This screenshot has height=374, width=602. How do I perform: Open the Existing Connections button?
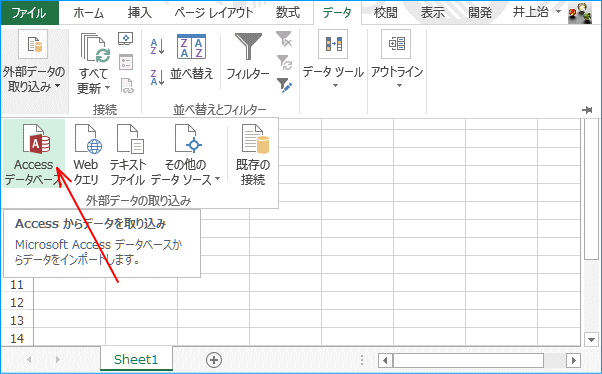[x=253, y=154]
